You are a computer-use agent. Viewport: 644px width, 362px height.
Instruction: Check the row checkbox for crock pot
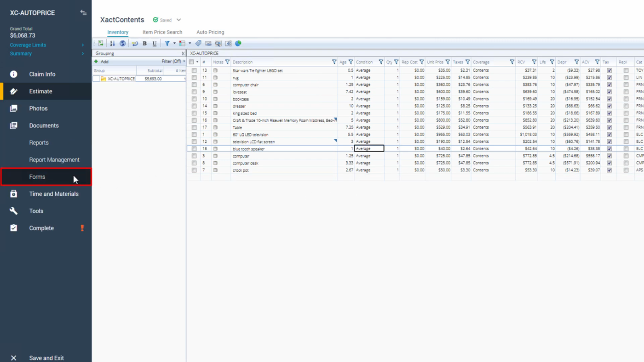point(194,170)
